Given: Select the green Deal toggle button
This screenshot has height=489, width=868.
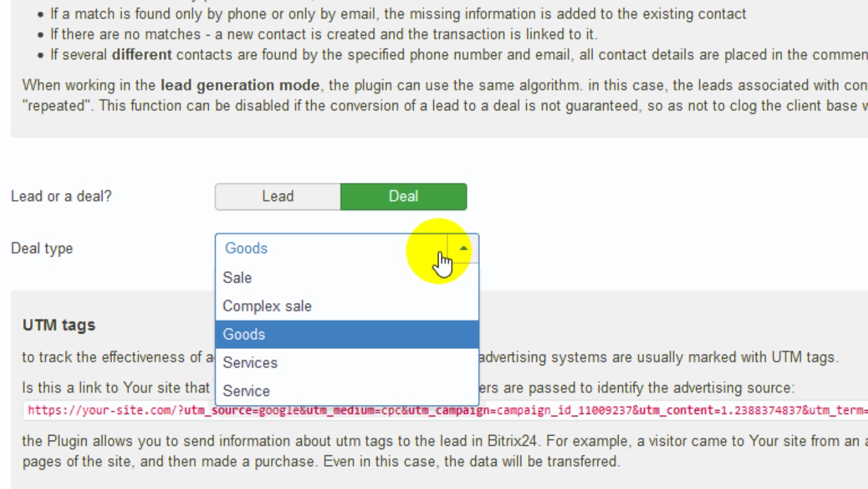Looking at the screenshot, I should (403, 197).
